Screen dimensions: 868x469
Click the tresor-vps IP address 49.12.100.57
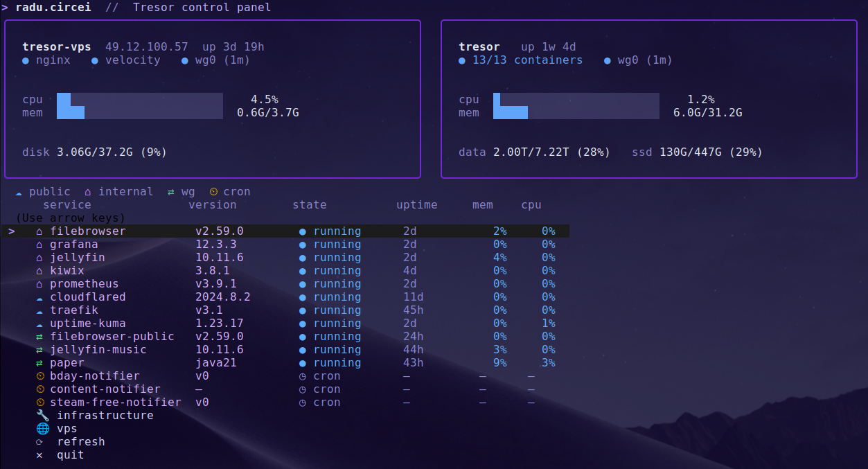coord(145,46)
